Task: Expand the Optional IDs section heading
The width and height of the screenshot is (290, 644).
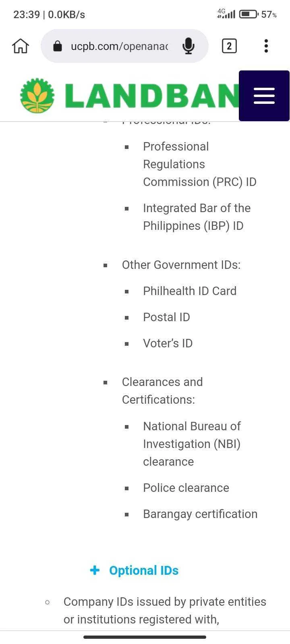Action: [144, 570]
